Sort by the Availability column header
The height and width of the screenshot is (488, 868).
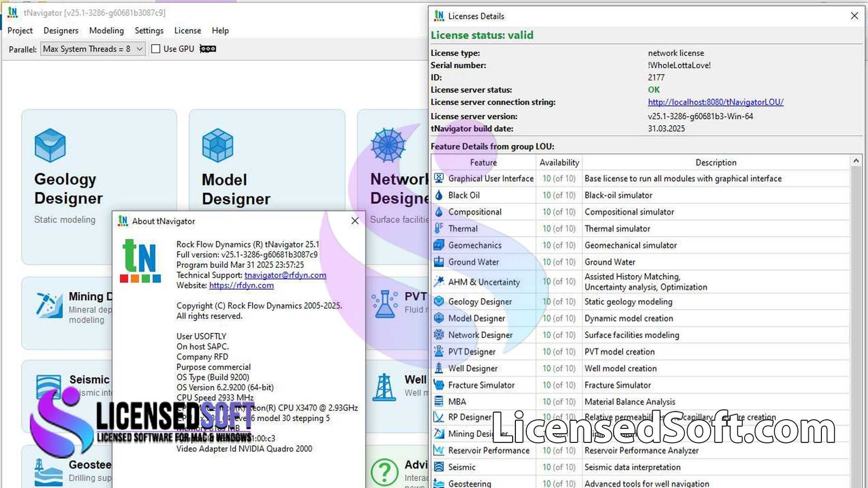(x=559, y=162)
